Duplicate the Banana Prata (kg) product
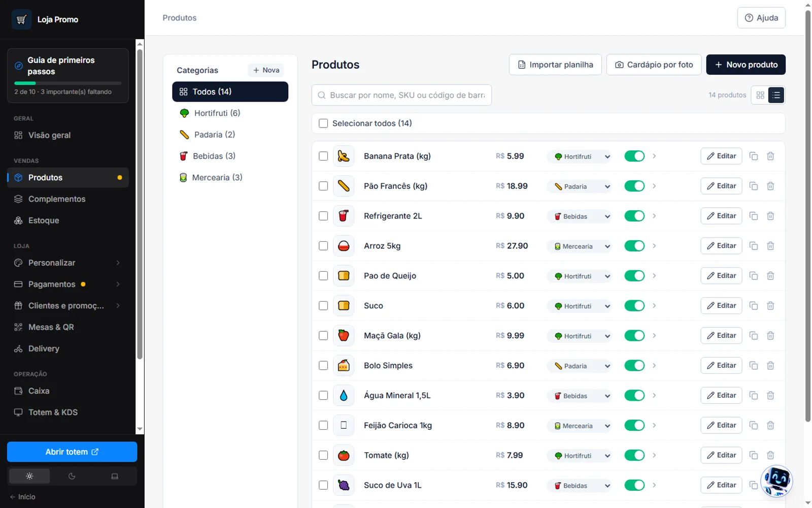Viewport: 812px width, 508px height. coord(754,156)
